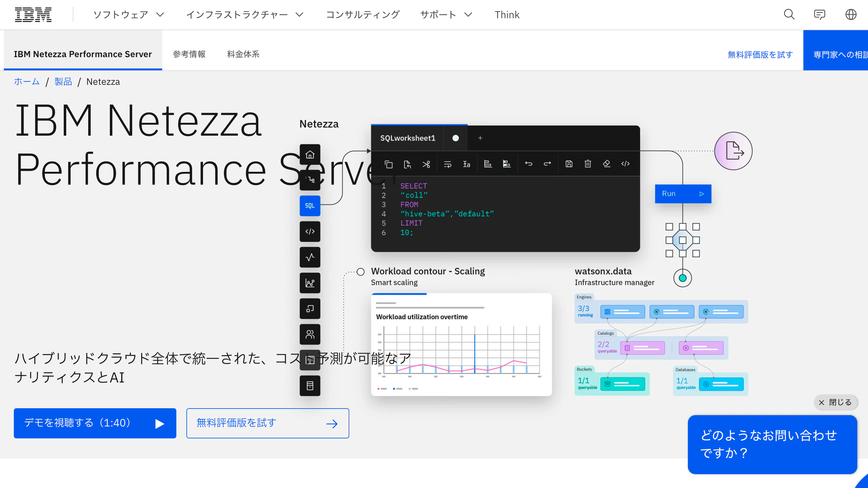868x488 pixels.
Task: Click the cut scissors icon in toolbar
Action: point(426,164)
